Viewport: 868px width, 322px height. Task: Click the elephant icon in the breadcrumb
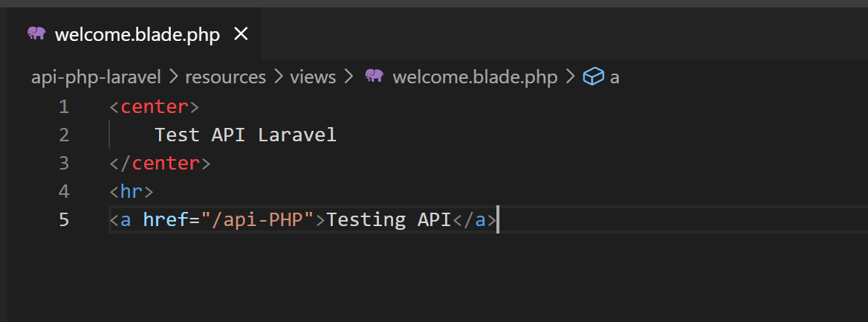(x=374, y=77)
